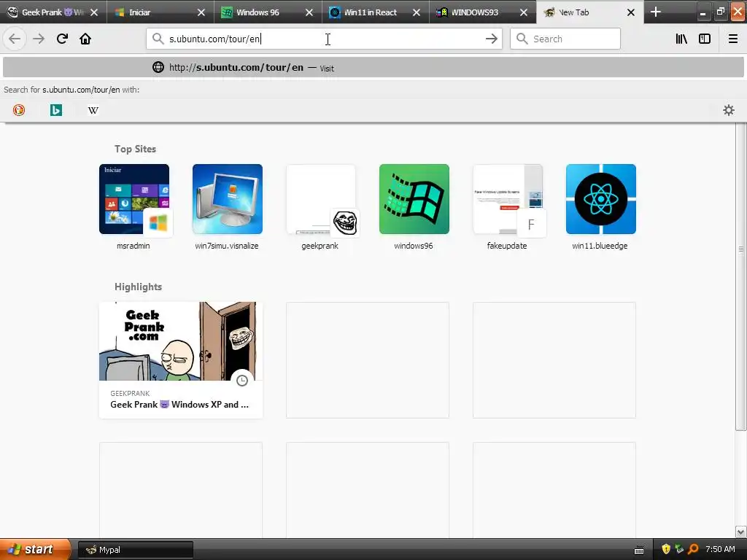Reload the current page
Screen dimensions: 747x560
click(x=62, y=39)
